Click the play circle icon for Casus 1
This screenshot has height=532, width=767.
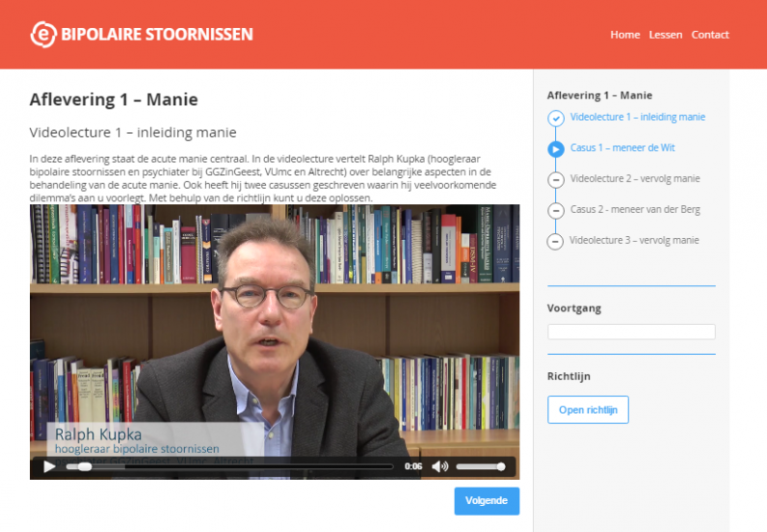555,149
